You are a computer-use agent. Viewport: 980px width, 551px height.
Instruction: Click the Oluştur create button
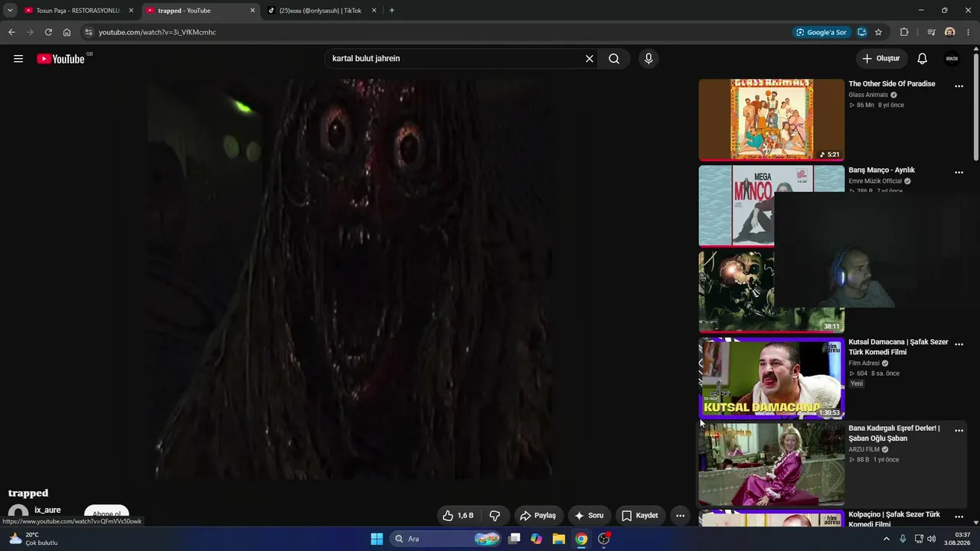[x=881, y=59]
